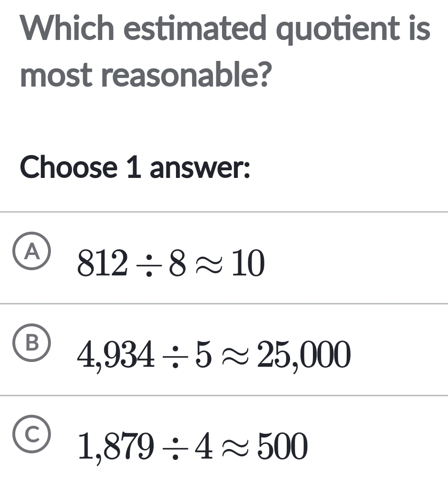This screenshot has height=479, width=448.
Task: Click the expression 812 ÷ 8 ≈ 10
Action: point(171,264)
